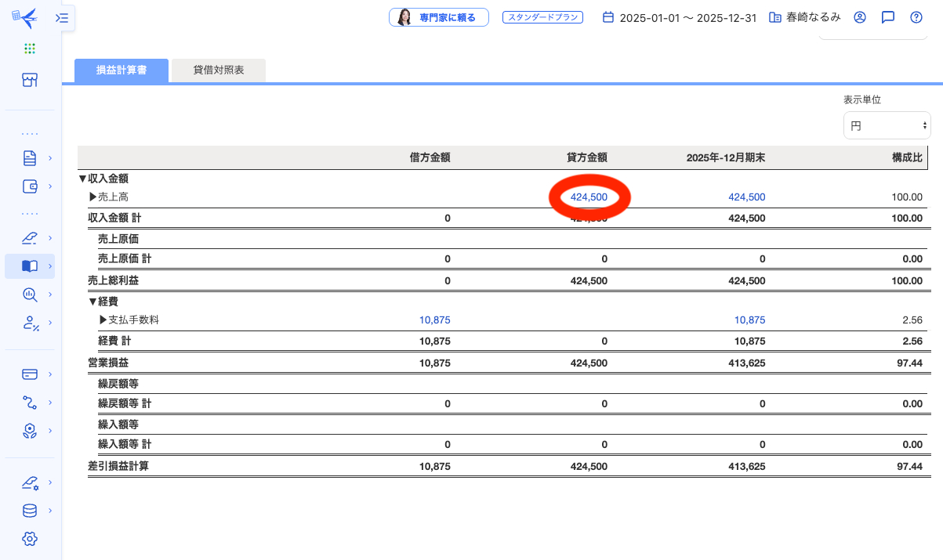This screenshot has width=943, height=560.
Task: Open the help question mark icon
Action: tap(916, 17)
